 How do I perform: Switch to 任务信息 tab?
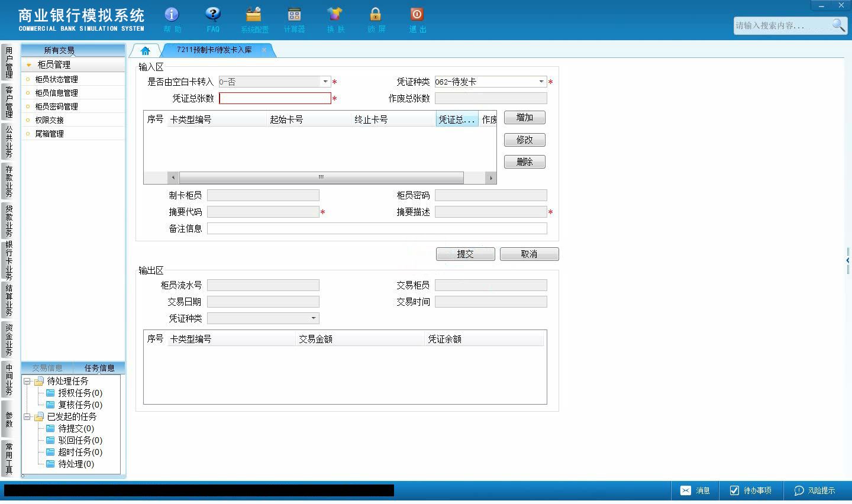(x=99, y=368)
